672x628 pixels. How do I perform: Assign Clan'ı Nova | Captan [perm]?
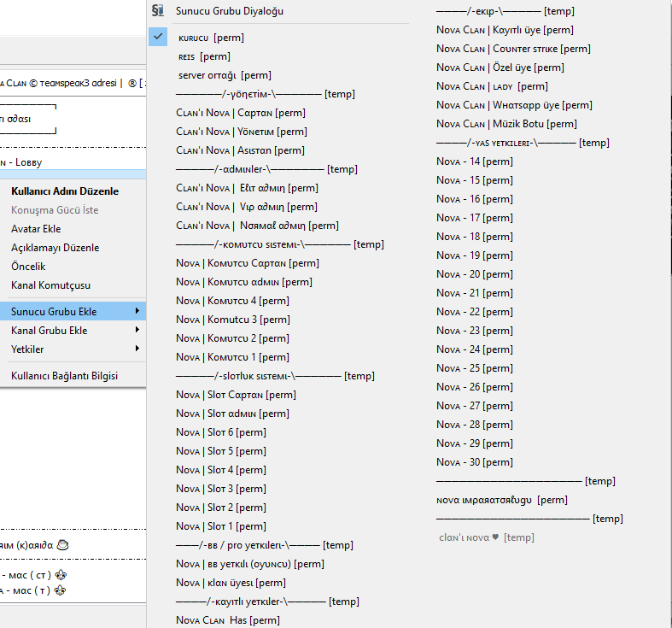click(x=241, y=113)
